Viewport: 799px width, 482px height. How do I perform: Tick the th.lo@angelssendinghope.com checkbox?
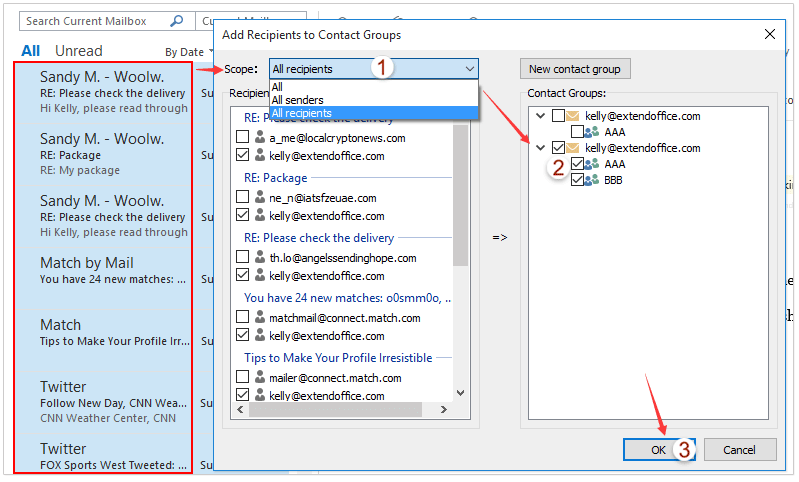[x=242, y=258]
